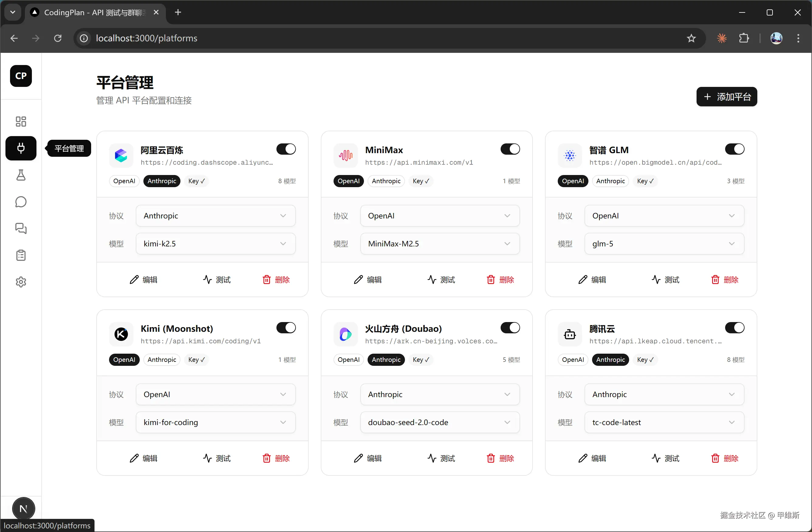812x532 pixels.
Task: Click 删除 on the MiniMax card
Action: coord(500,280)
